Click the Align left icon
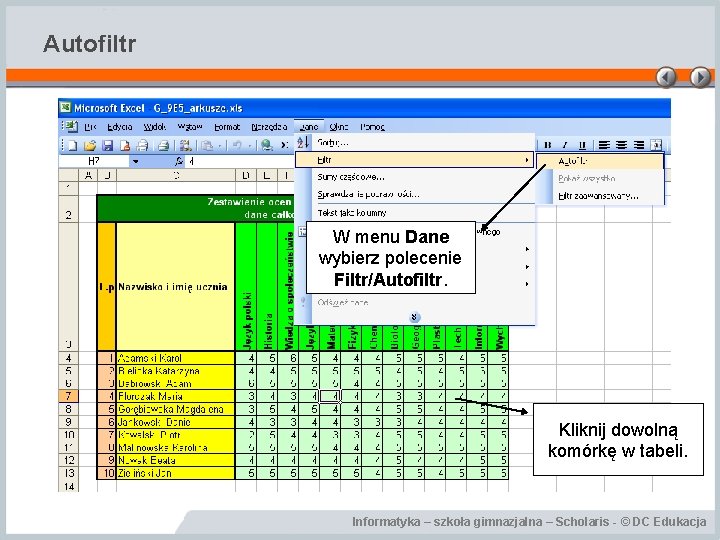Screen dimensions: 720x540 coord(604,145)
